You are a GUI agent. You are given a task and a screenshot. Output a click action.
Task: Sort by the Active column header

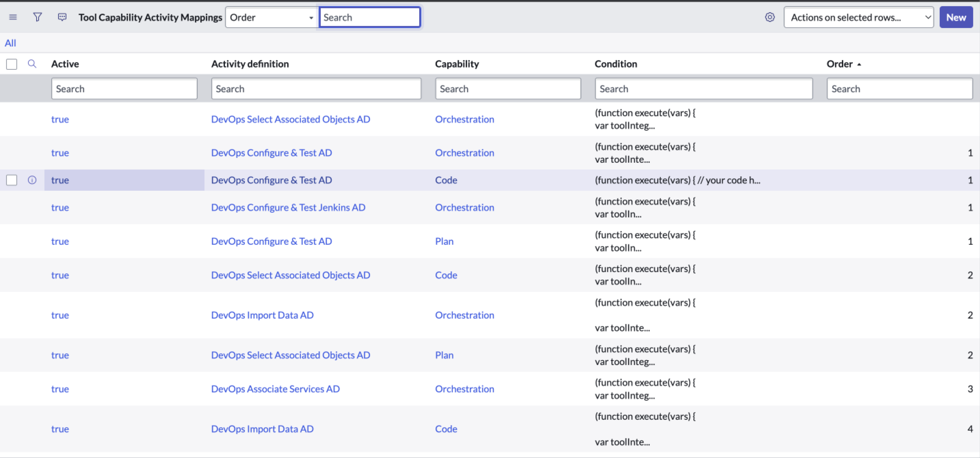65,64
